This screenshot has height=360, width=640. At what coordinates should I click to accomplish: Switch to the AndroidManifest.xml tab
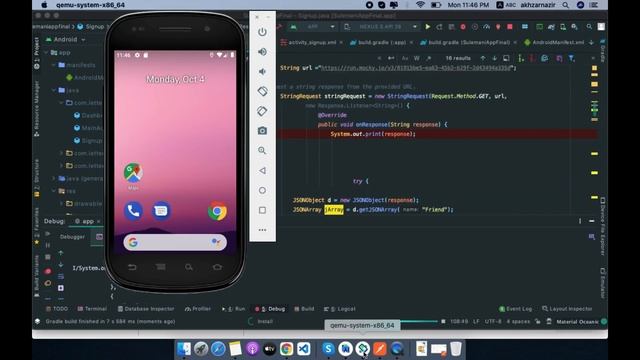point(554,42)
